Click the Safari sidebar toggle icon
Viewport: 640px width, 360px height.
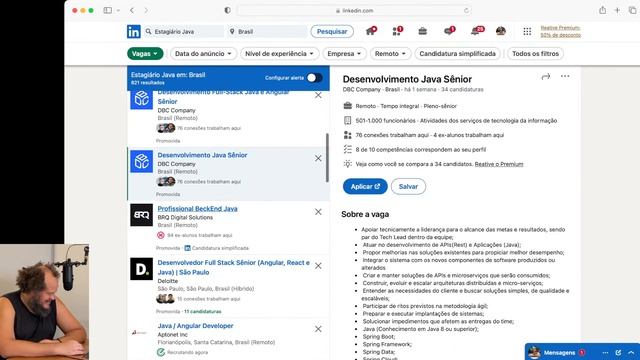click(x=108, y=10)
